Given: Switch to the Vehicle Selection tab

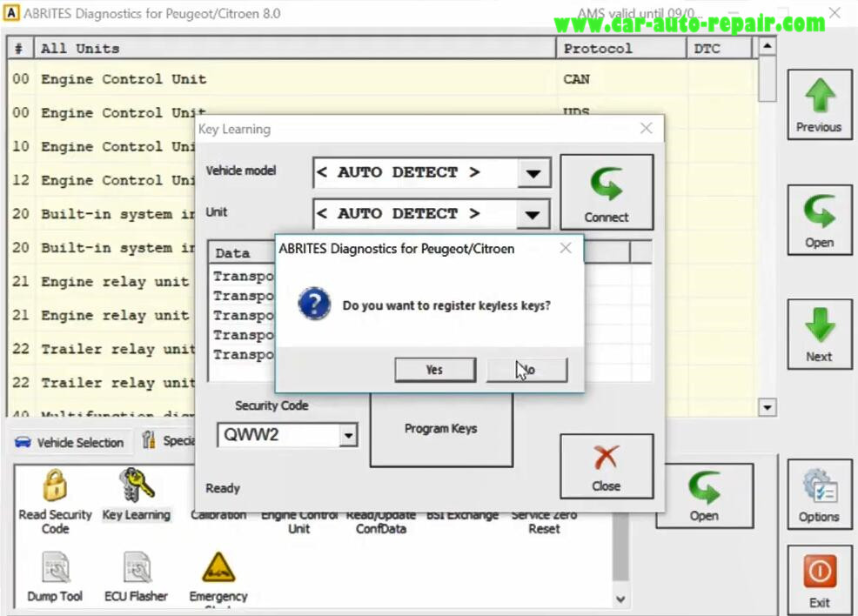Looking at the screenshot, I should click(70, 443).
